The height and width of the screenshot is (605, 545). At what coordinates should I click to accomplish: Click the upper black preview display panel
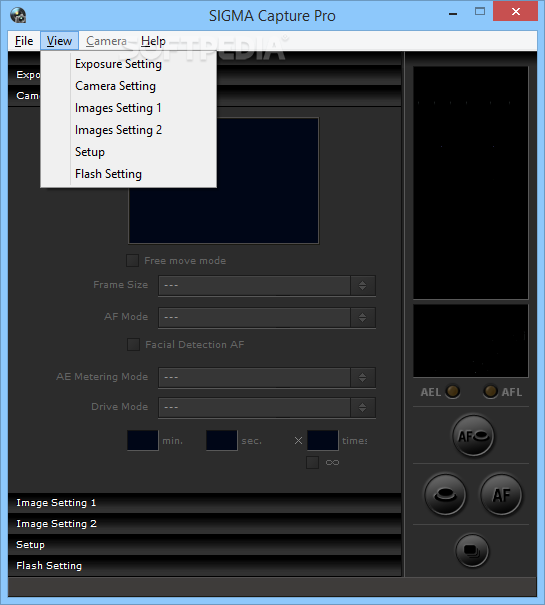[471, 183]
